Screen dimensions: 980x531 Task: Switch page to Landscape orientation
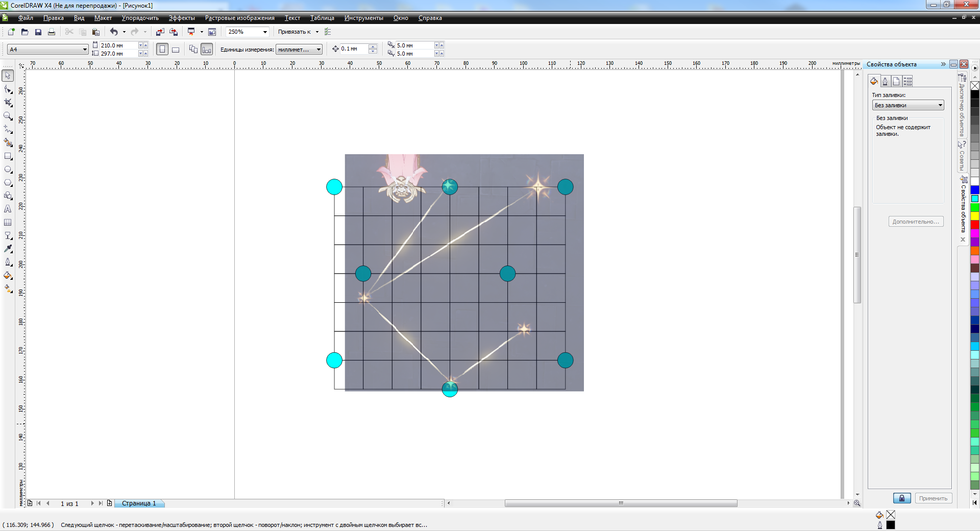[x=176, y=50]
